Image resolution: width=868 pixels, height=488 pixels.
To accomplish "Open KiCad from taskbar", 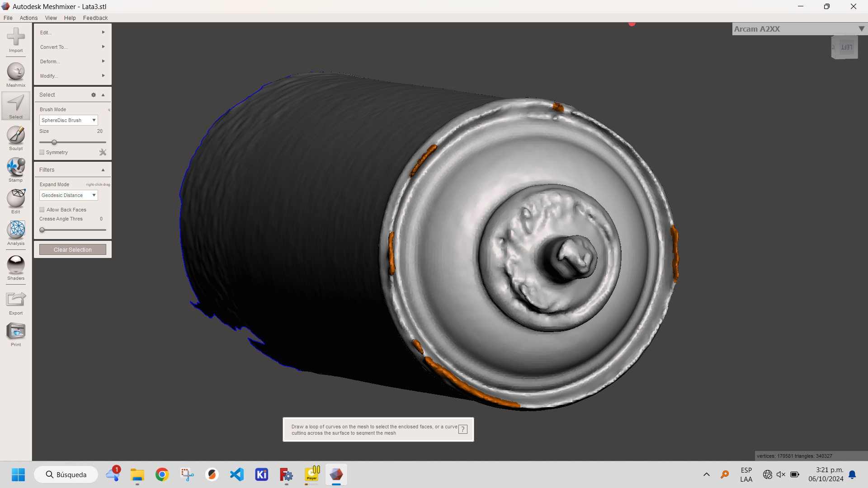I will click(x=262, y=474).
